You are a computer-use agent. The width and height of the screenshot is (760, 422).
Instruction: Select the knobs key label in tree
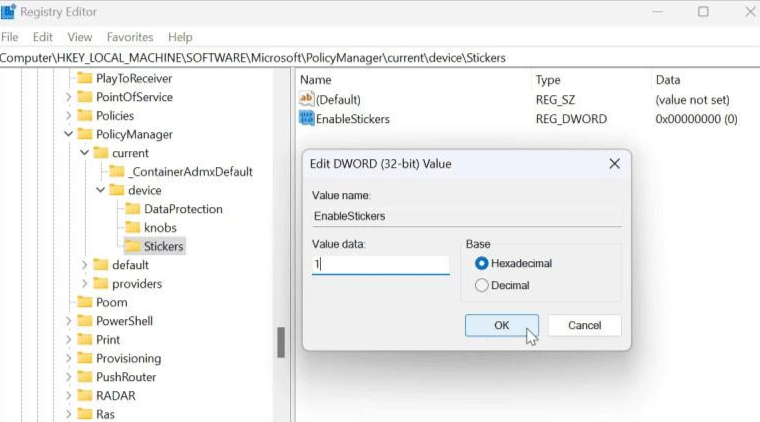click(x=160, y=227)
